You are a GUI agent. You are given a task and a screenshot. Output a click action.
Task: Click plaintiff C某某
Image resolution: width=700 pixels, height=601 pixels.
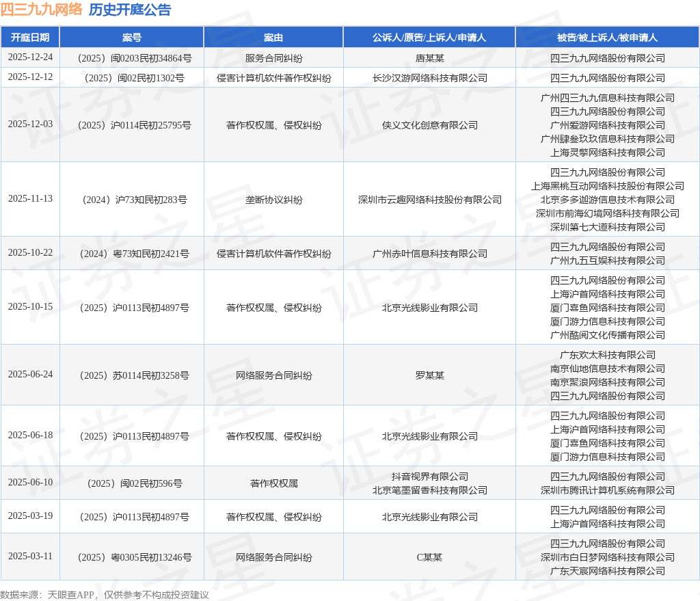429,558
